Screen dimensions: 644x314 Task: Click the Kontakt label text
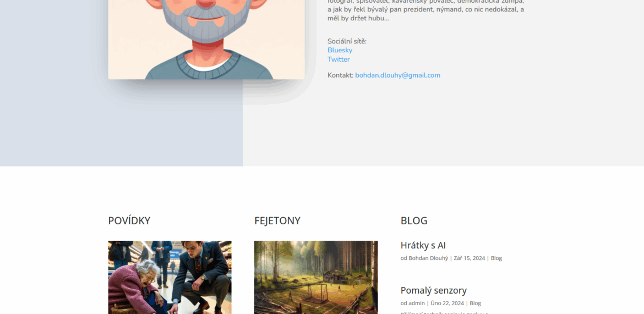(x=340, y=75)
